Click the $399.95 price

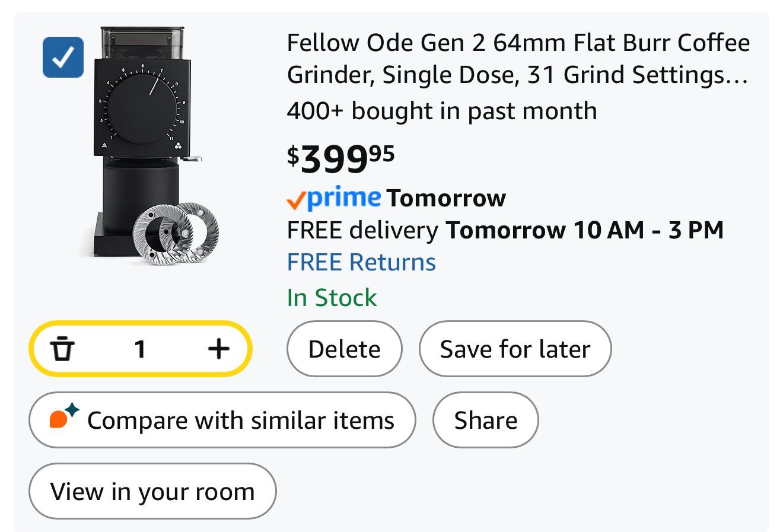(341, 158)
